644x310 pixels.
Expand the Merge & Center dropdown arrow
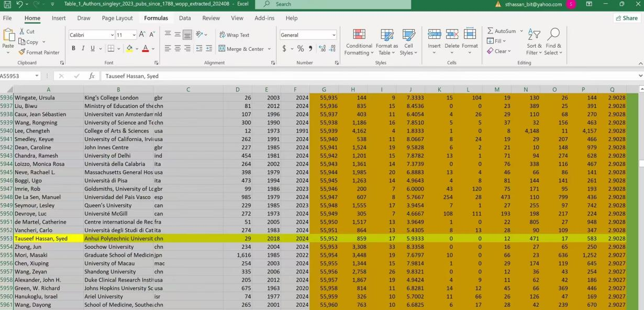coord(270,49)
